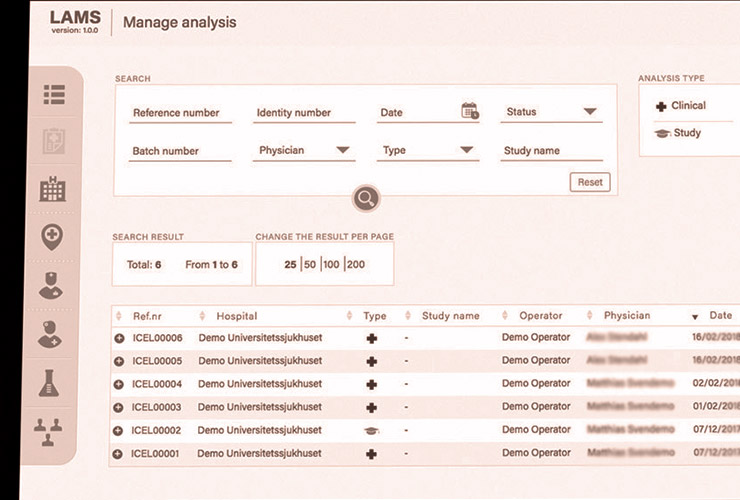Open the physician sidebar icon
This screenshot has height=500, width=740.
(x=50, y=334)
